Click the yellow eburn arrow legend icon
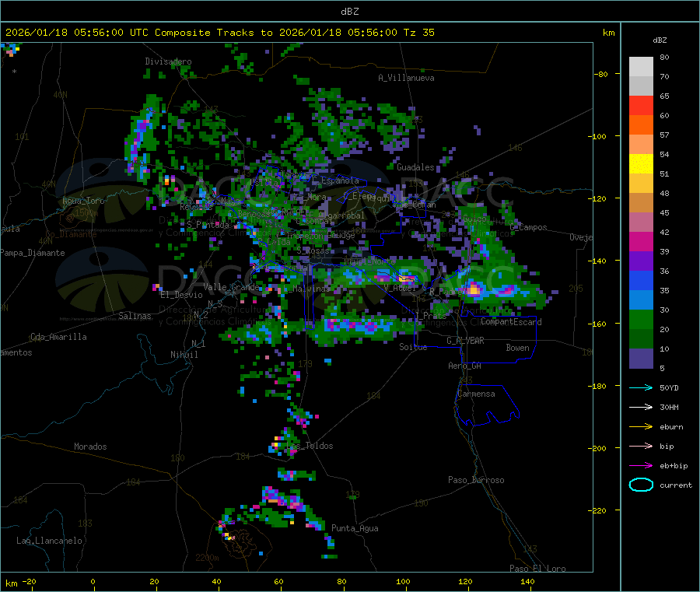 point(641,427)
